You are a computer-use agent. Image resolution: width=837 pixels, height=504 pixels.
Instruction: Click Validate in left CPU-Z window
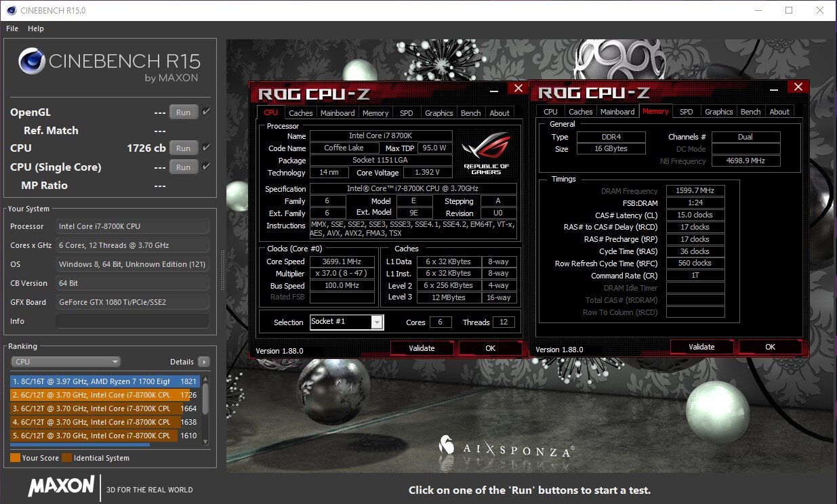pyautogui.click(x=422, y=348)
